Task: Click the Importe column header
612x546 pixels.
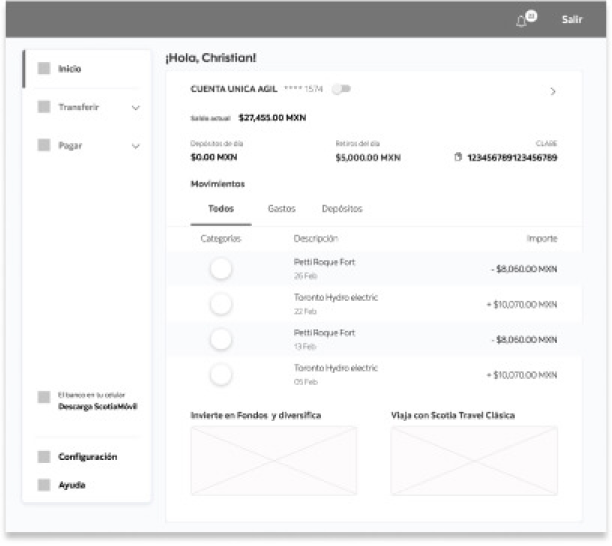Action: tap(542, 238)
